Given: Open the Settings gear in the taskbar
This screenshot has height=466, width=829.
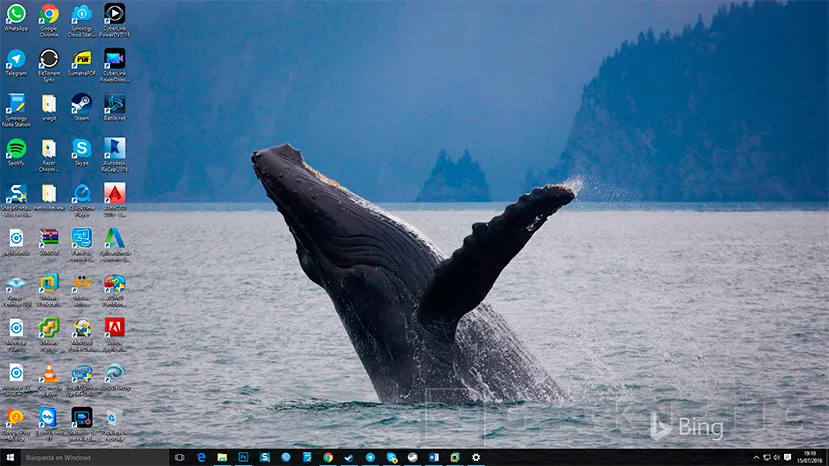Looking at the screenshot, I should coord(476,457).
